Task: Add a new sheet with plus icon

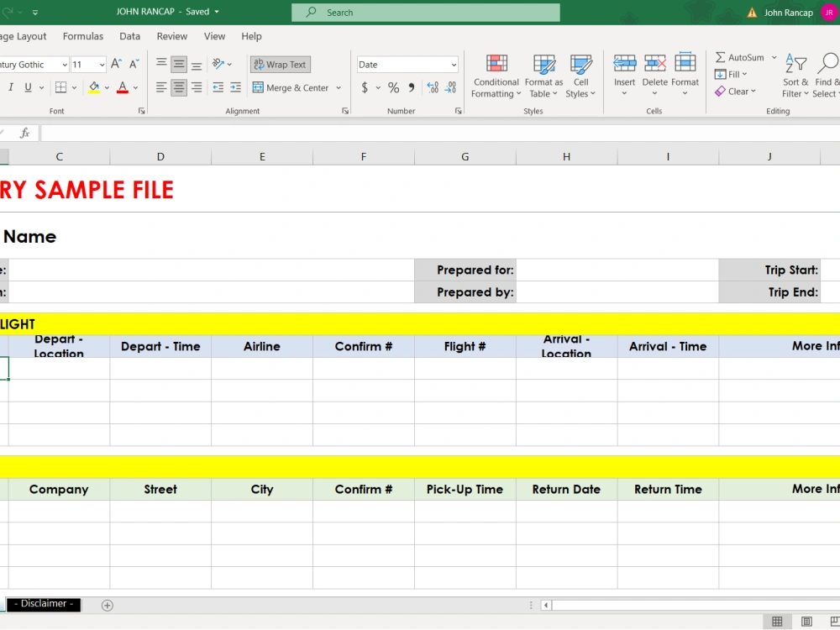Action: [108, 606]
